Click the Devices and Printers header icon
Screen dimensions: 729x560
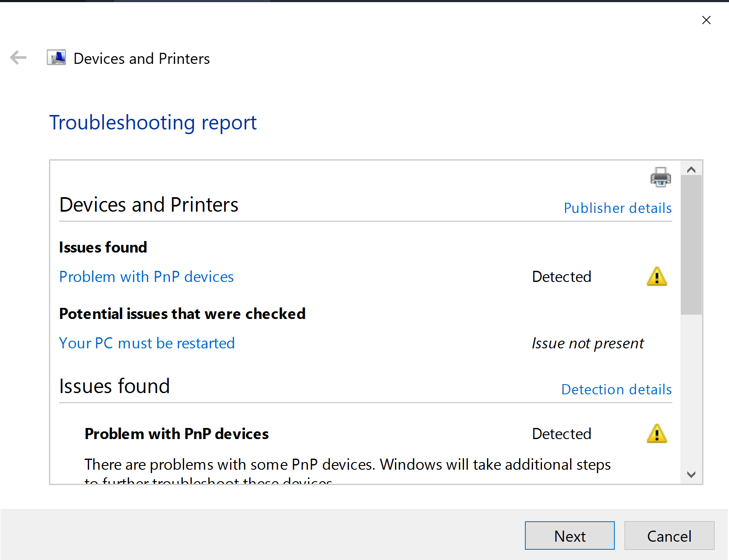click(x=56, y=57)
